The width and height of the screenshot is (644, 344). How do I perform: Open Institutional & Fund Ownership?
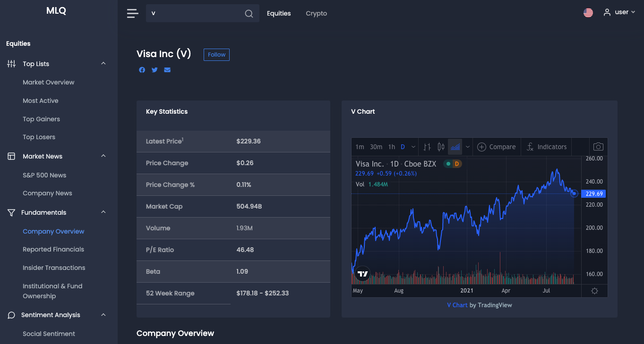point(52,291)
